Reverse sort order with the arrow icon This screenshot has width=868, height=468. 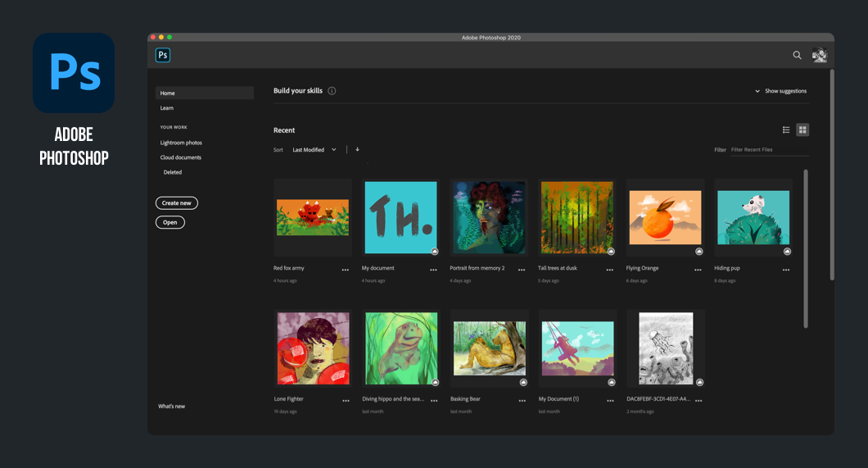pyautogui.click(x=358, y=149)
